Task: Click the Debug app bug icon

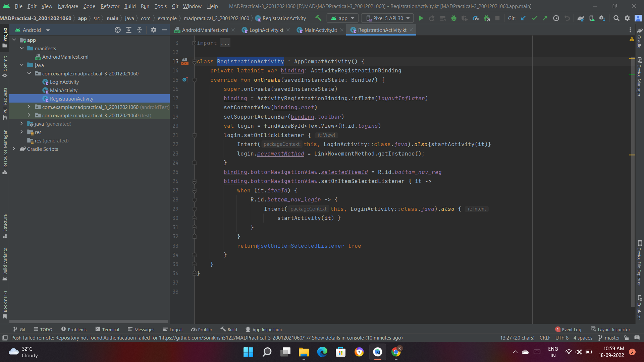Action: tap(453, 18)
